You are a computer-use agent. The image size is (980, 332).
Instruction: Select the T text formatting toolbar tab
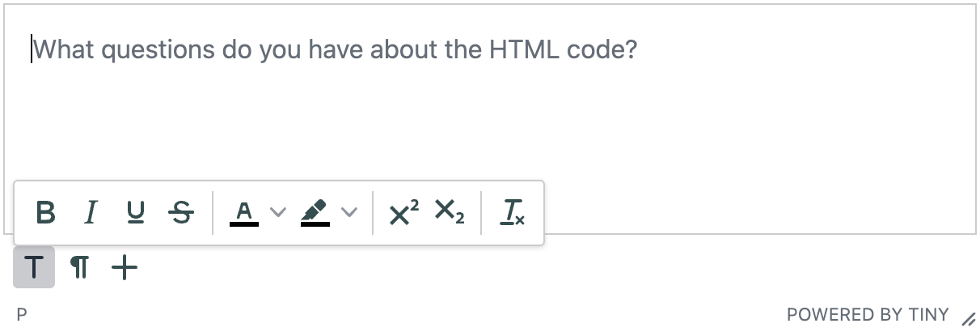(34, 267)
